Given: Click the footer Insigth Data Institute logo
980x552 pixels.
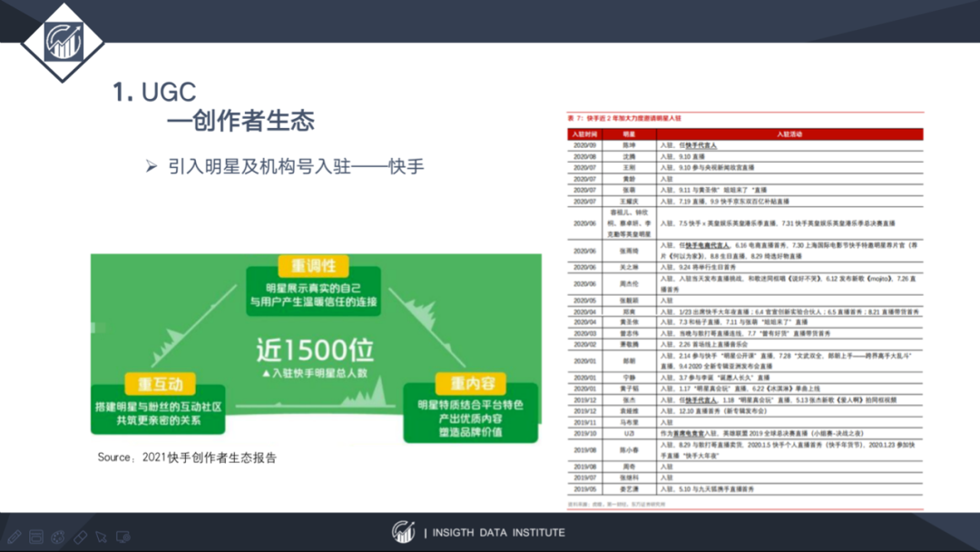Looking at the screenshot, I should point(403,532).
